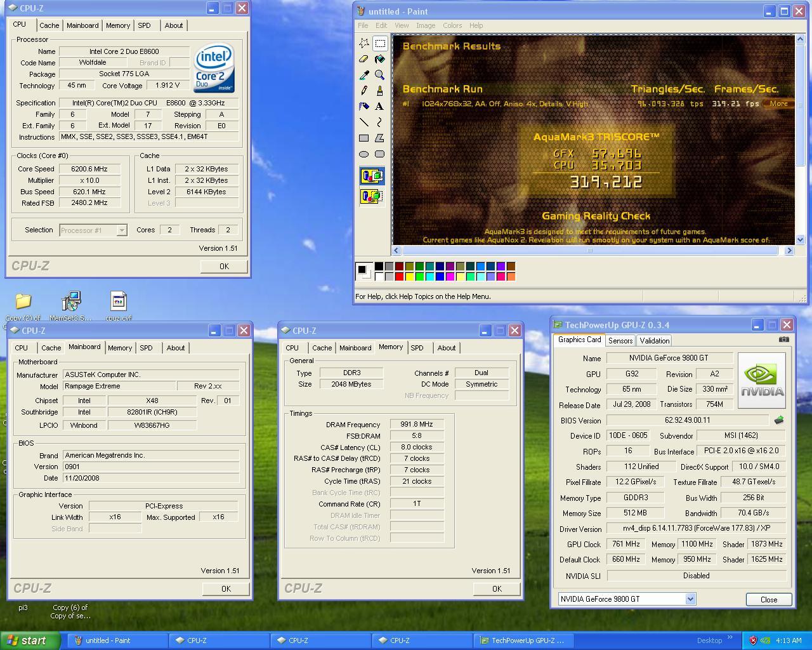Choose the Fill With Color bucket tool
This screenshot has width=812, height=650.
coord(380,59)
